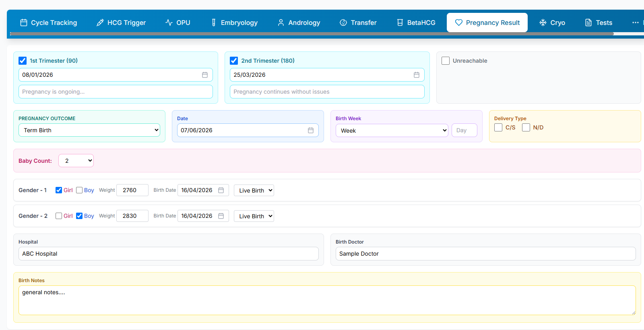Click the calendar icon on Cycle Tracking tab
This screenshot has height=330, width=644.
click(24, 23)
